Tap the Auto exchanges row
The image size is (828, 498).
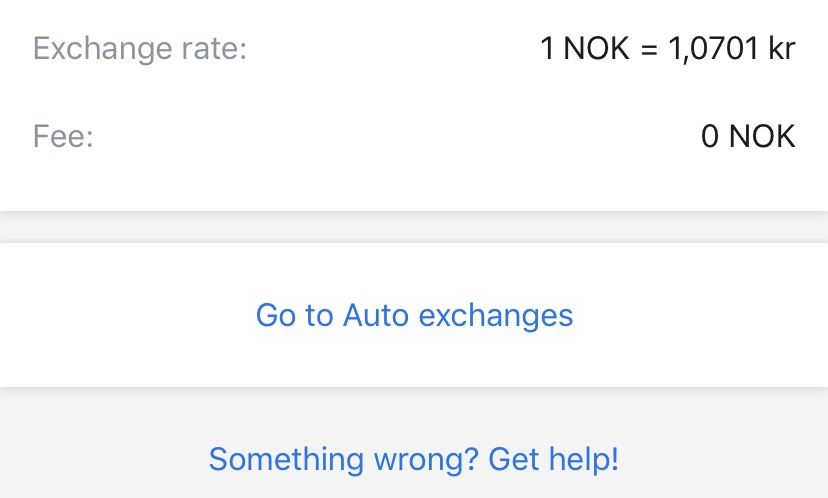click(x=414, y=315)
